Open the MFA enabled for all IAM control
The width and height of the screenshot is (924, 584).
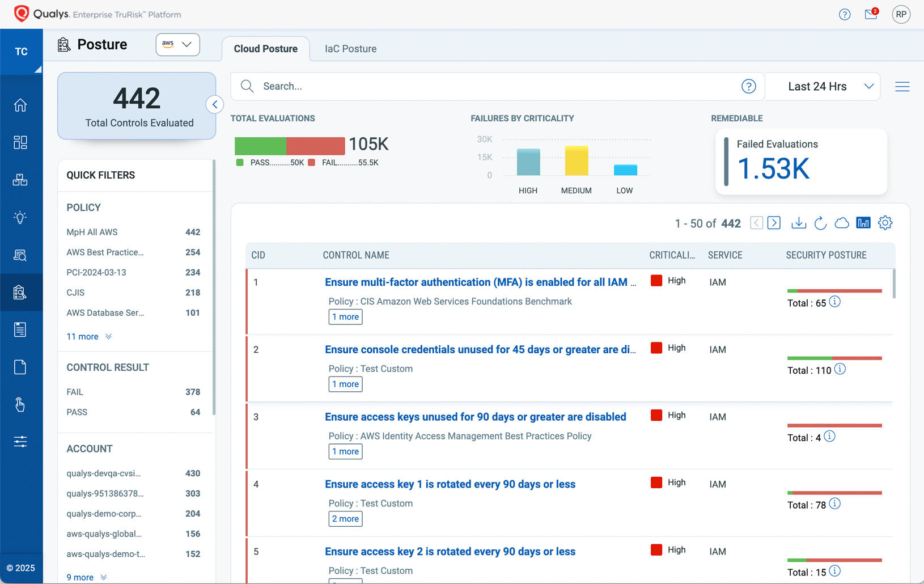(481, 282)
